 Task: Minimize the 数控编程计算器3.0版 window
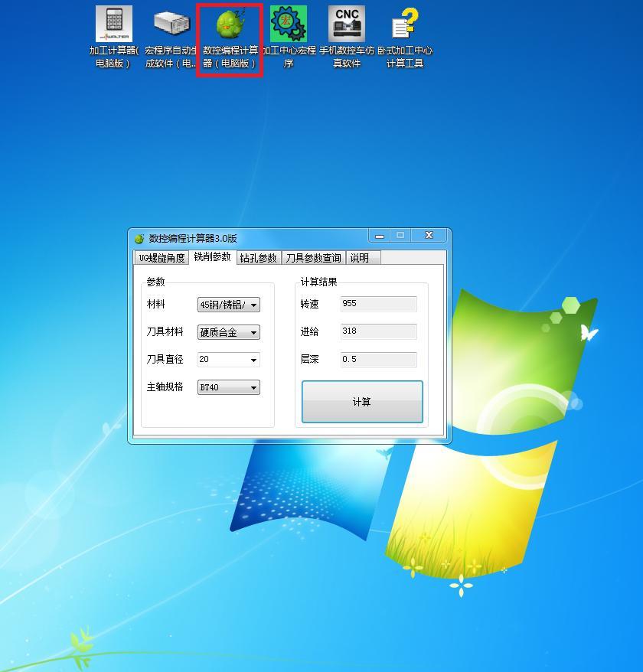click(380, 236)
